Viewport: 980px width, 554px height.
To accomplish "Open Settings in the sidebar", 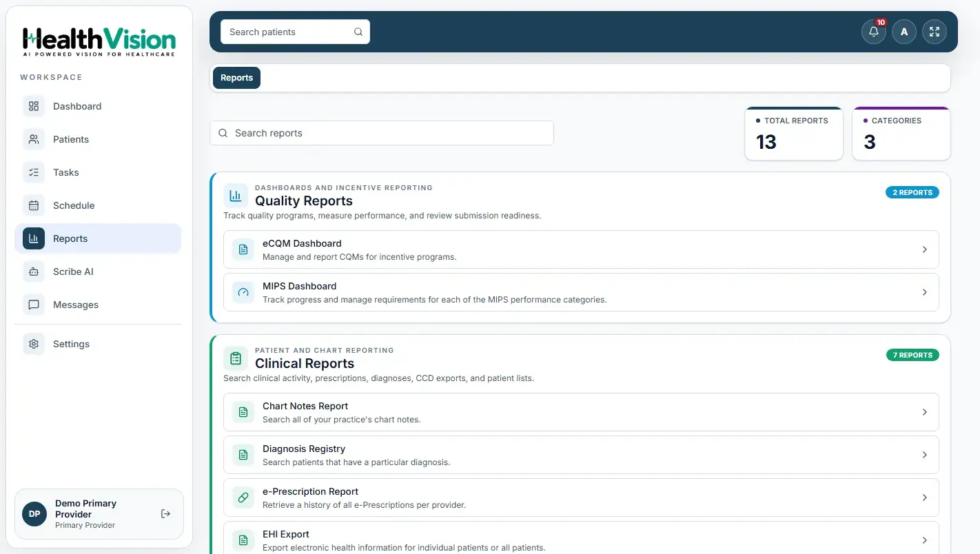I will point(98,344).
